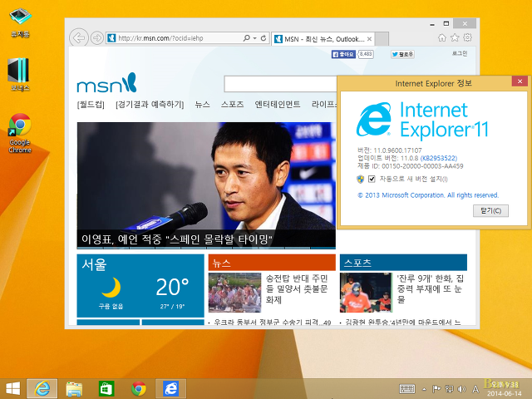Open the 서울 weather tile
The image size is (532, 399).
coord(140,286)
